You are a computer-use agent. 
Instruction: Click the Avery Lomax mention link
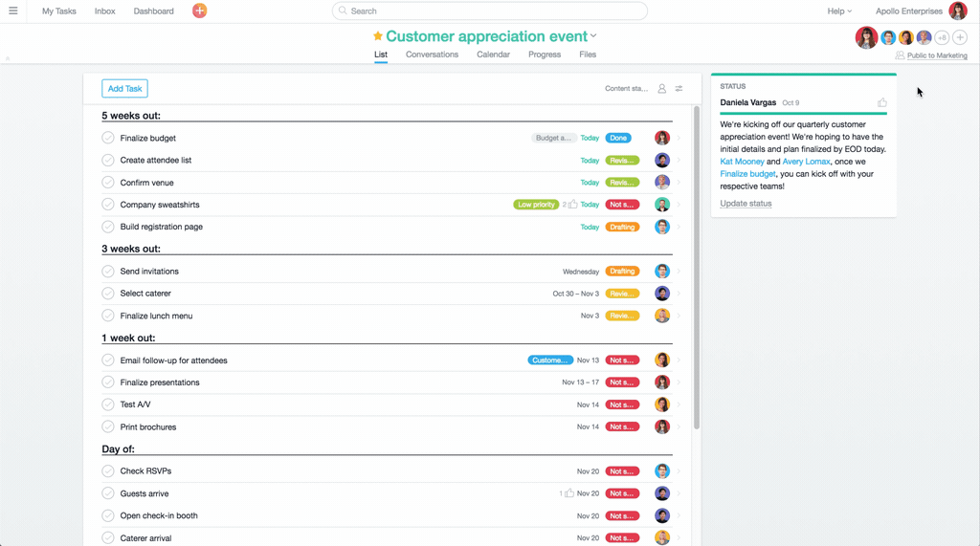coord(806,162)
